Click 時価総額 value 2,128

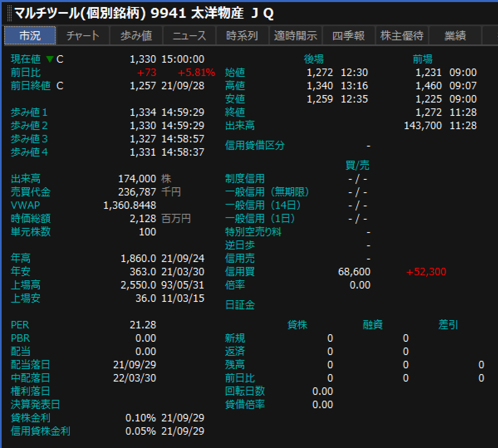click(x=143, y=219)
